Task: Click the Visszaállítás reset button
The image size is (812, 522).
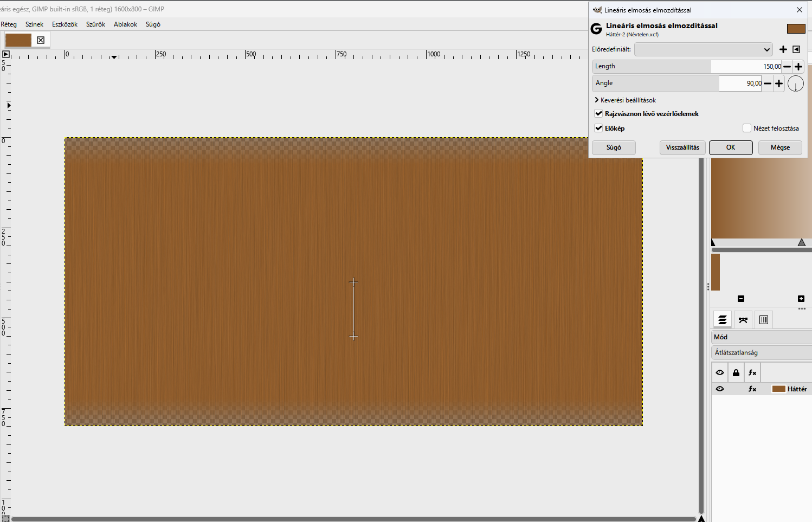Action: [682, 147]
